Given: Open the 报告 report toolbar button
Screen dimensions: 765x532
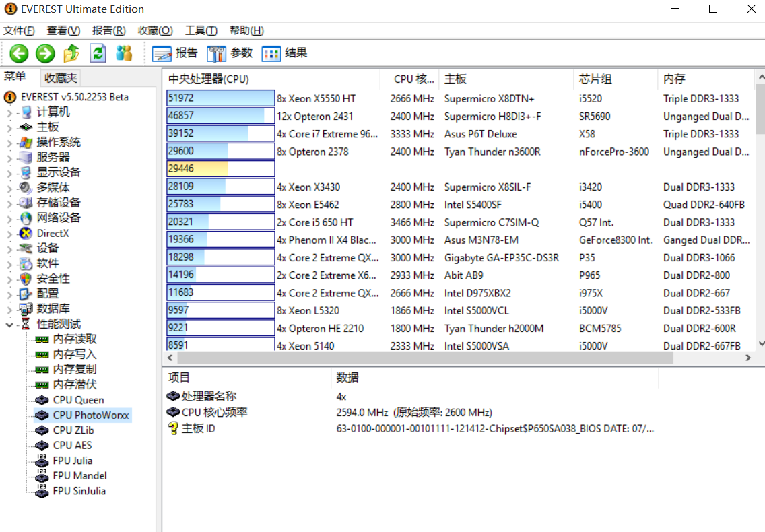Looking at the screenshot, I should [x=175, y=53].
